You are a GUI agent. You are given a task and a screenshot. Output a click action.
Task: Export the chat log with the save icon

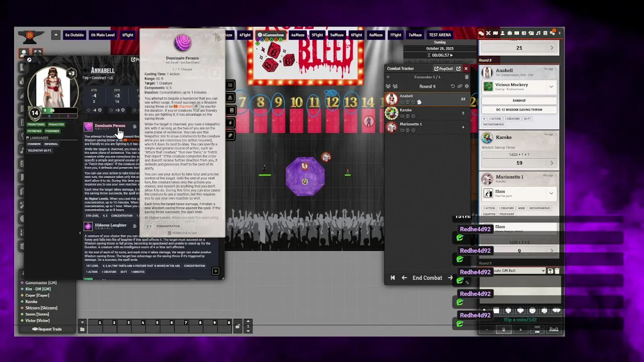coord(550,271)
